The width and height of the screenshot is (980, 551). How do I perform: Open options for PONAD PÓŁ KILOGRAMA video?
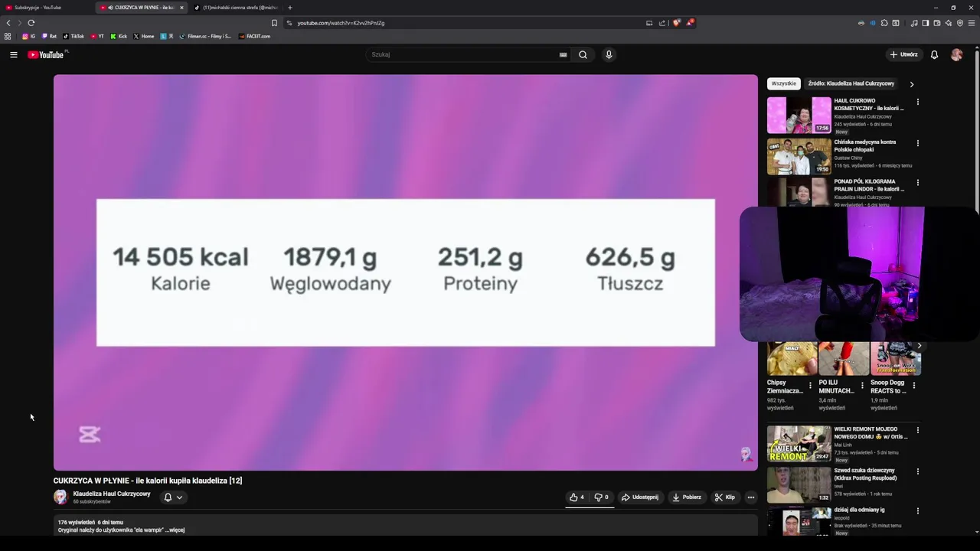tap(917, 183)
